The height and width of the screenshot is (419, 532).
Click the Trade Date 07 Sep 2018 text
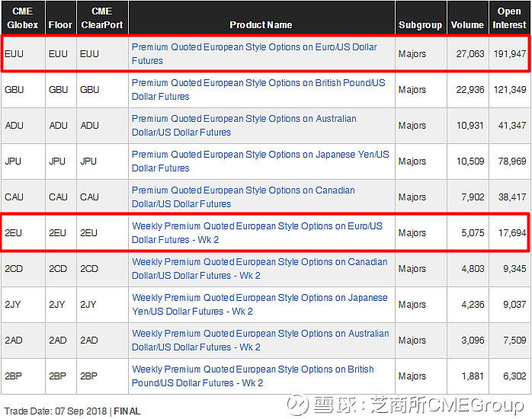tap(56, 411)
